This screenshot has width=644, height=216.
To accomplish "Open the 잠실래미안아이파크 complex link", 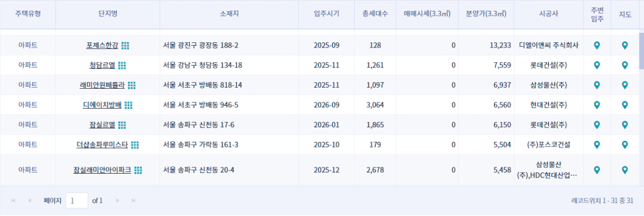I will pyautogui.click(x=102, y=170).
